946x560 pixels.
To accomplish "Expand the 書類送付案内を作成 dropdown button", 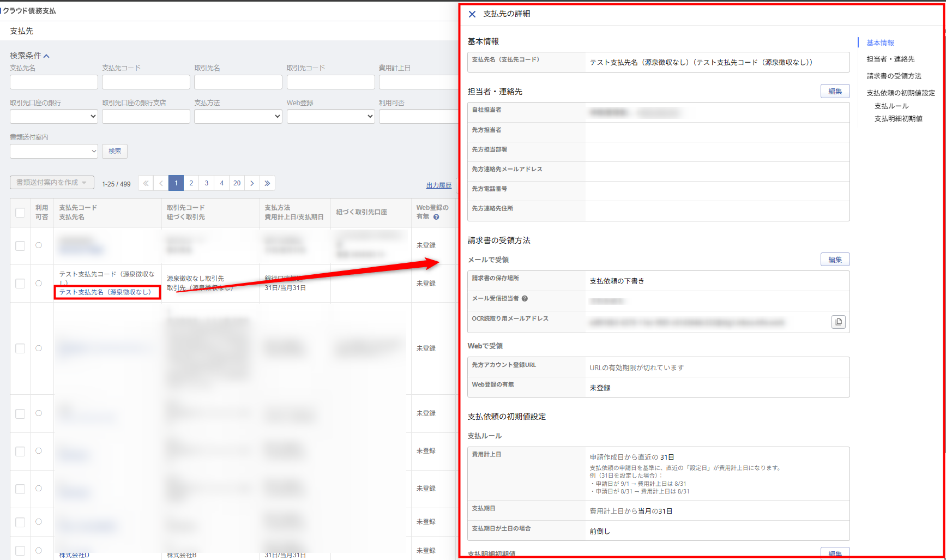I will [52, 183].
